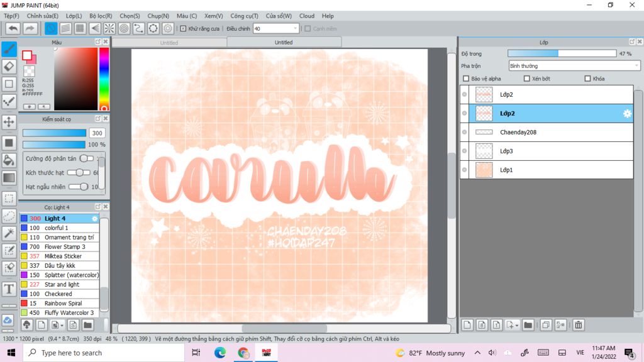
Task: Open Google Chrome from taskbar
Action: point(243,353)
